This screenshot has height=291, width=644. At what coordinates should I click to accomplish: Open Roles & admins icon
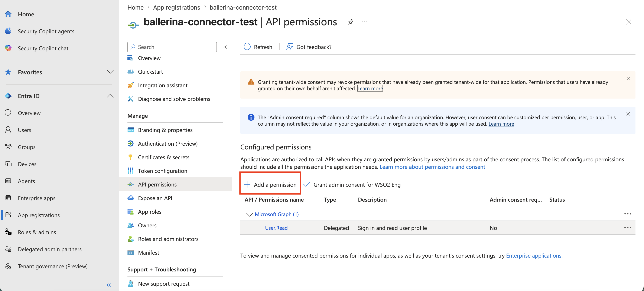point(8,232)
